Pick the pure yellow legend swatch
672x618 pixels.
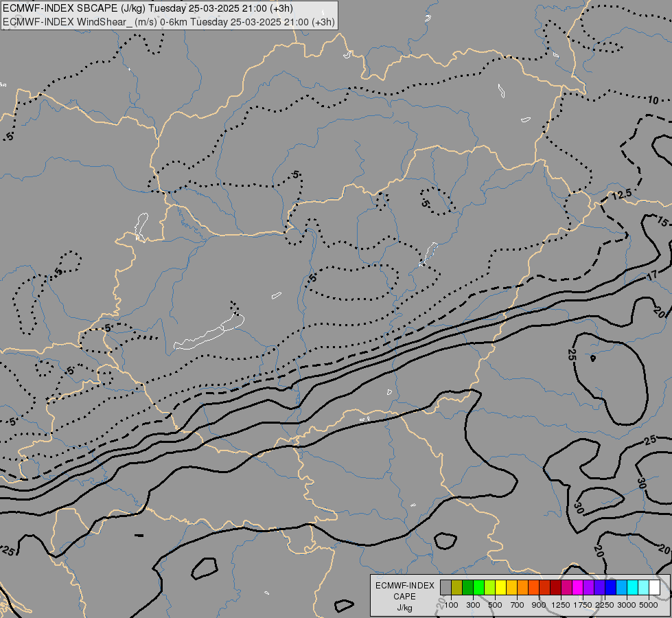click(x=501, y=588)
